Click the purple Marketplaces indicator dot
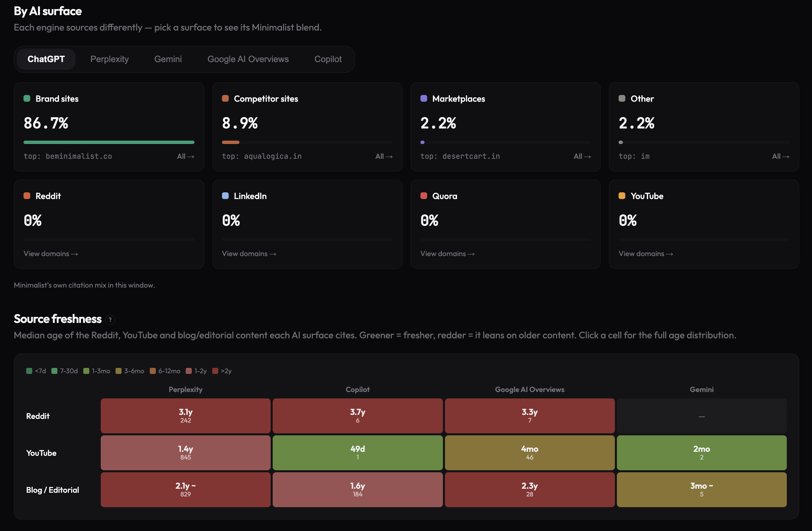This screenshot has width=812, height=531. pos(424,99)
